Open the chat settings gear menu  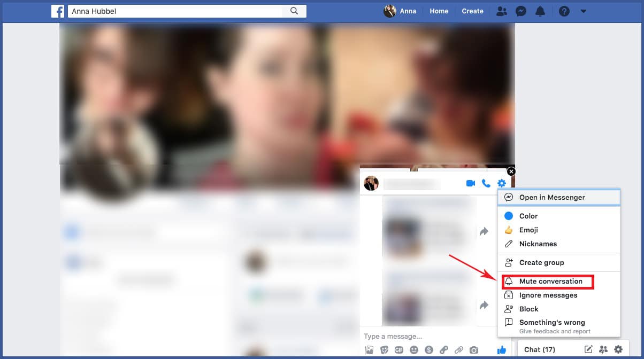point(501,183)
